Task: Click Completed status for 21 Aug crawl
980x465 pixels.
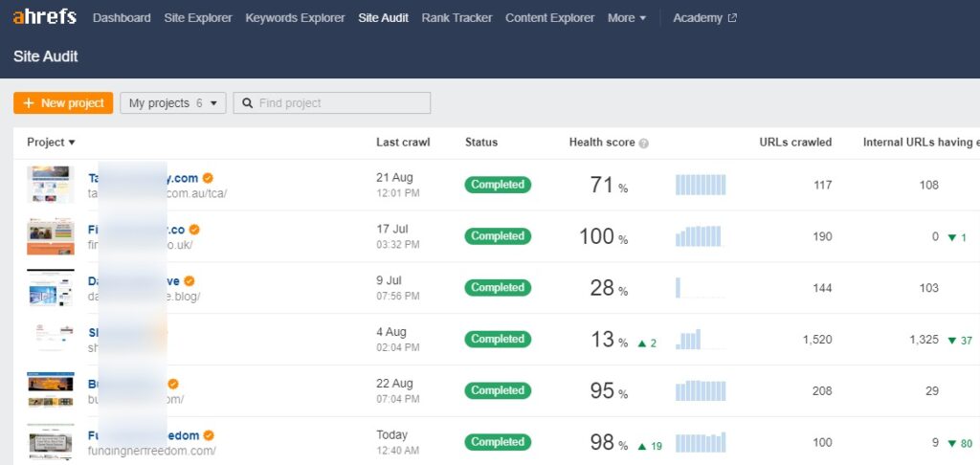Action: [498, 185]
